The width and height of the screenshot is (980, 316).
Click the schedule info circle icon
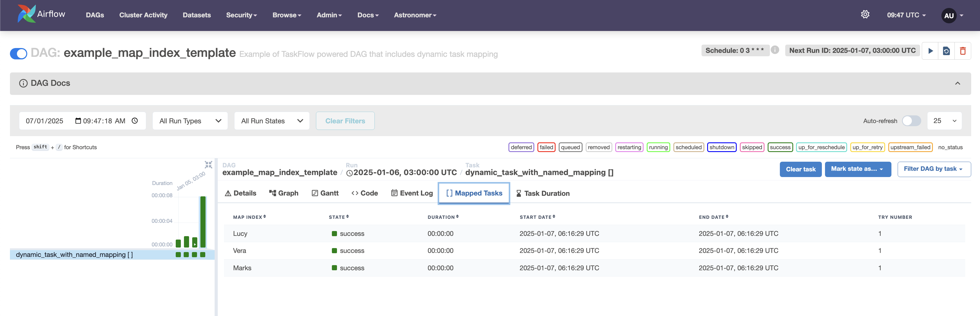tap(774, 50)
